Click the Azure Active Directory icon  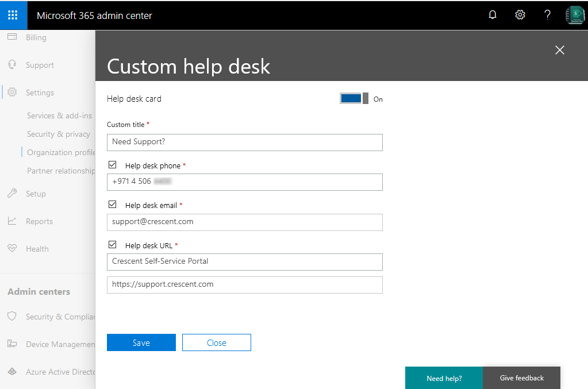click(x=13, y=371)
